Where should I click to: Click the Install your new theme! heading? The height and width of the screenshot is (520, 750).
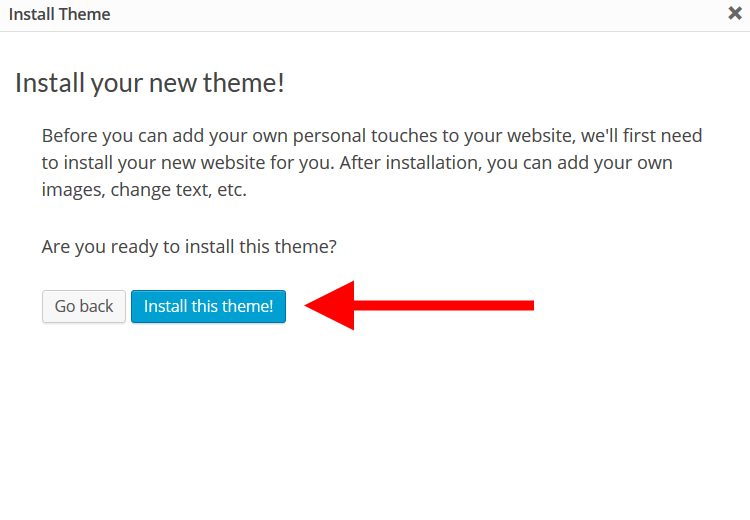point(150,83)
